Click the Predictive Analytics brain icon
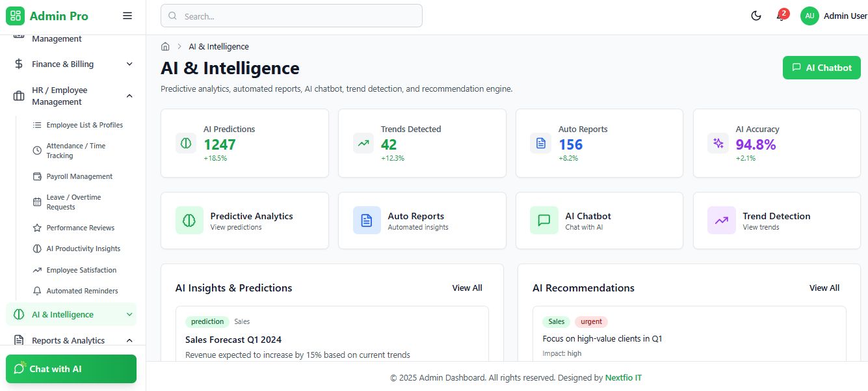868x391 pixels. pyautogui.click(x=189, y=221)
